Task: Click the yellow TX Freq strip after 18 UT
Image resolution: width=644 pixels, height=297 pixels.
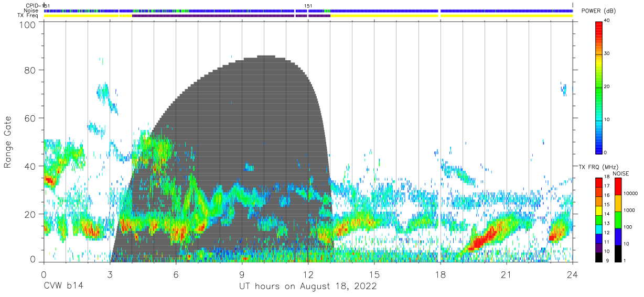Action: click(x=507, y=16)
